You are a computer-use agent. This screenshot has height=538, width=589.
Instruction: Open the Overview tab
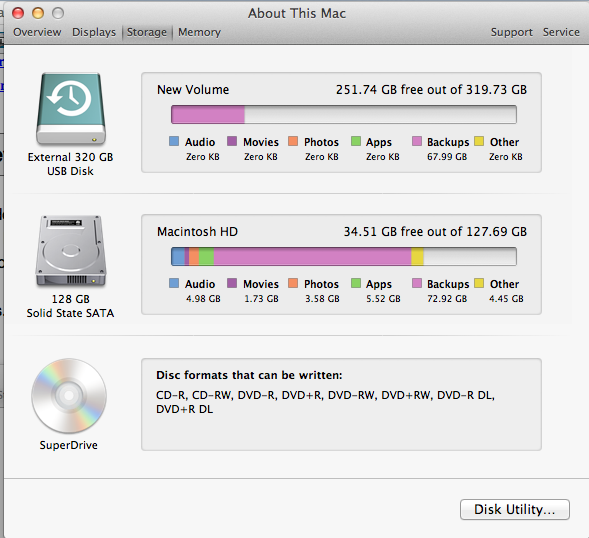click(37, 32)
